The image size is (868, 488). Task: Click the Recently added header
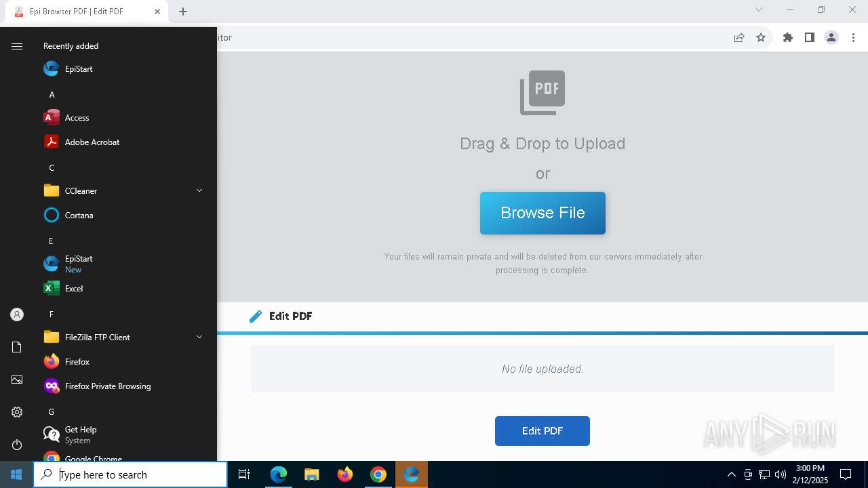(x=71, y=46)
